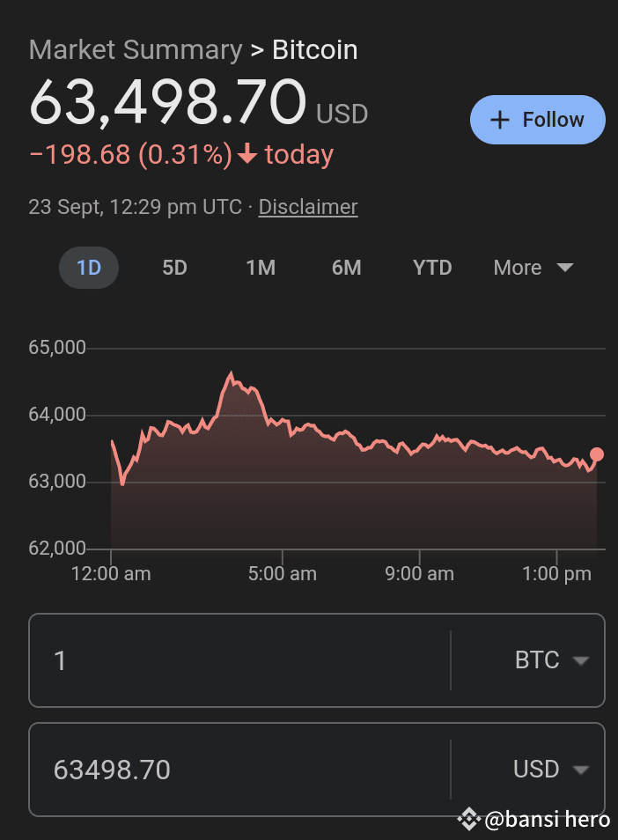Click the plus icon on Follow

(500, 120)
